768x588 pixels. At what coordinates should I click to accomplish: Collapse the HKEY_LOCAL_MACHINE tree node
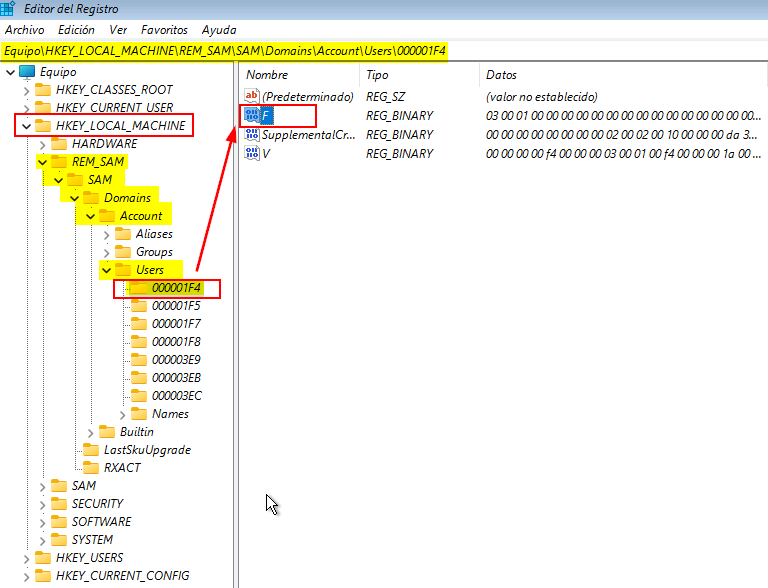[25, 126]
